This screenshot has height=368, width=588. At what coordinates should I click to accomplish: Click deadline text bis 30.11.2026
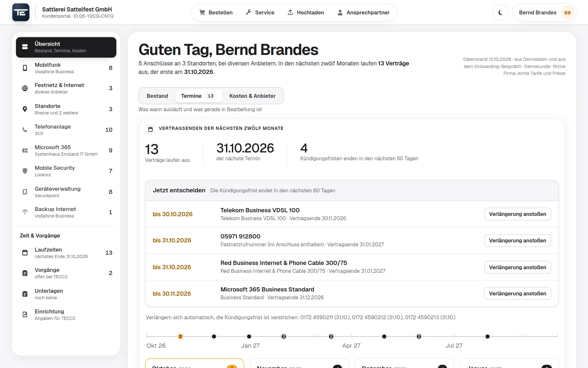pyautogui.click(x=172, y=294)
